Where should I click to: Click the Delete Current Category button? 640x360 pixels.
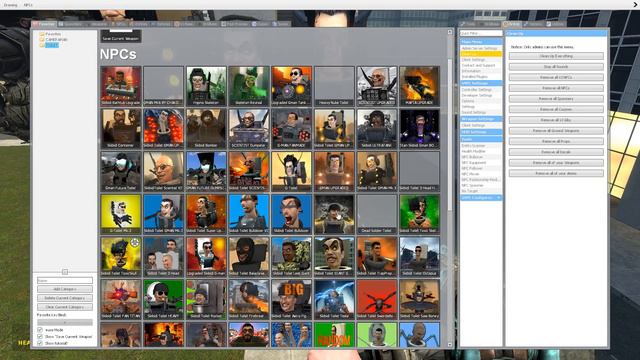65,298
